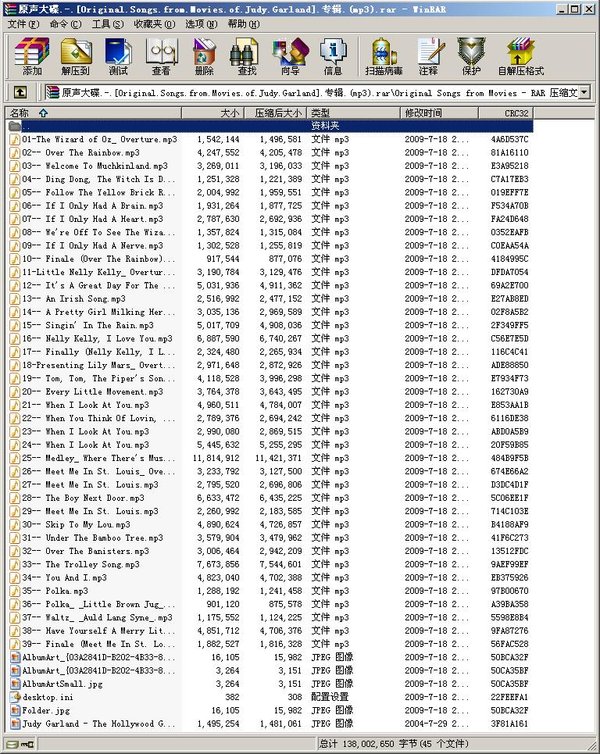Image resolution: width=600 pixels, height=754 pixels.
Task: Open the 工具(S) menu
Action: pyautogui.click(x=108, y=24)
